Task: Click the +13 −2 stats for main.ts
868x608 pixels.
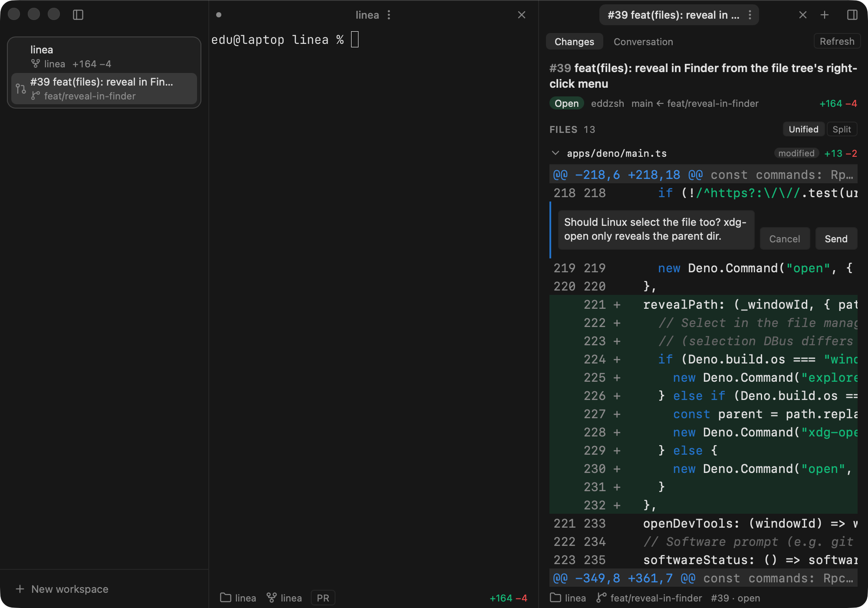Action: tap(840, 153)
